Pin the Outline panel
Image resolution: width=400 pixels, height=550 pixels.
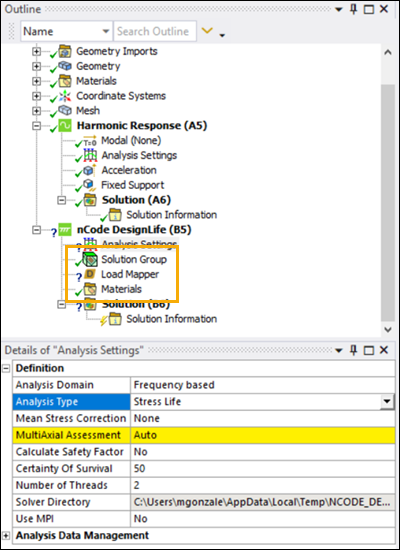point(354,9)
